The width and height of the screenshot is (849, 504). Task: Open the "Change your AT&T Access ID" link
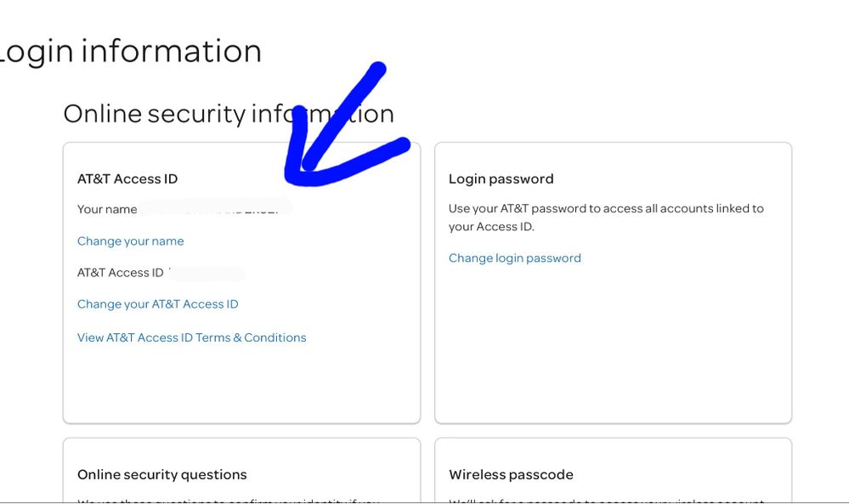click(157, 304)
